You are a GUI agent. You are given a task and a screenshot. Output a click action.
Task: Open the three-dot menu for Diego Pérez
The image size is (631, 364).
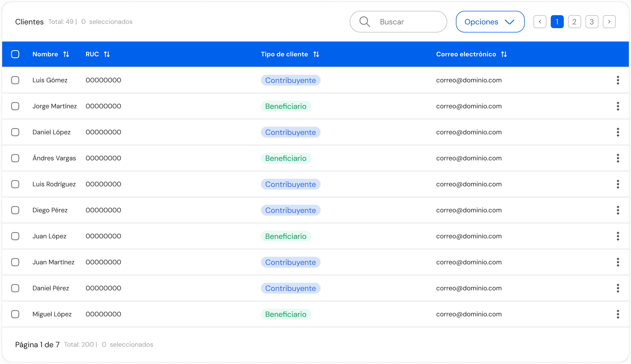(x=618, y=210)
